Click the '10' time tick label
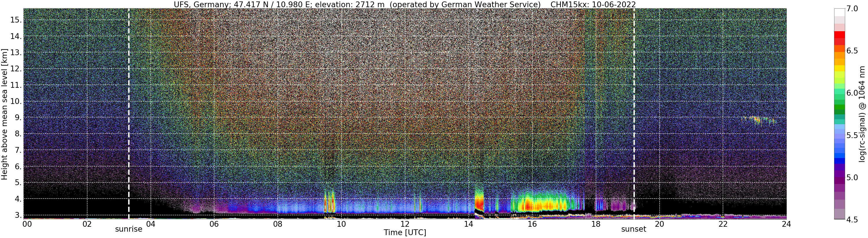868x238 pixels. 341,224
